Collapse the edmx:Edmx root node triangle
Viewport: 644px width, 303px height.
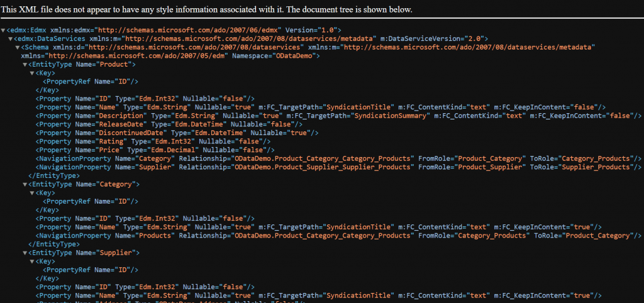[3, 30]
